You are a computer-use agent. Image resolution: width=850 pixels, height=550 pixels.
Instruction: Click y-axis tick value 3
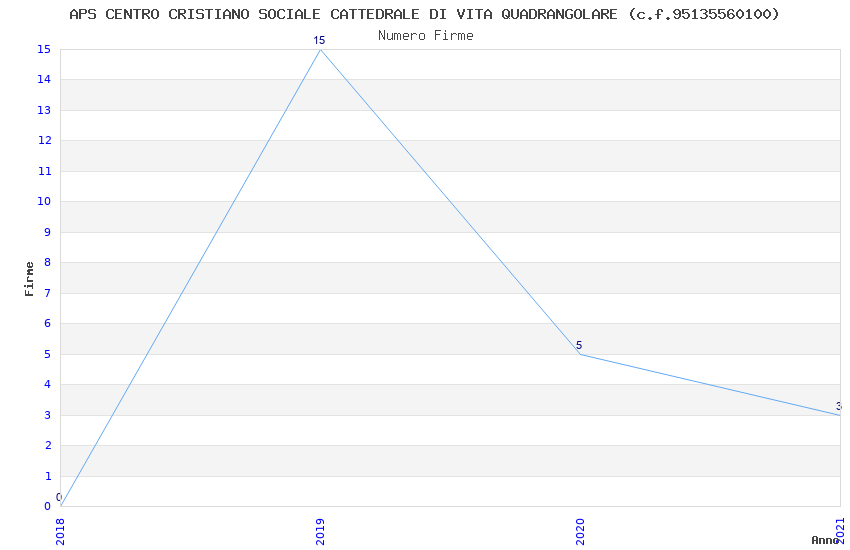(x=48, y=415)
